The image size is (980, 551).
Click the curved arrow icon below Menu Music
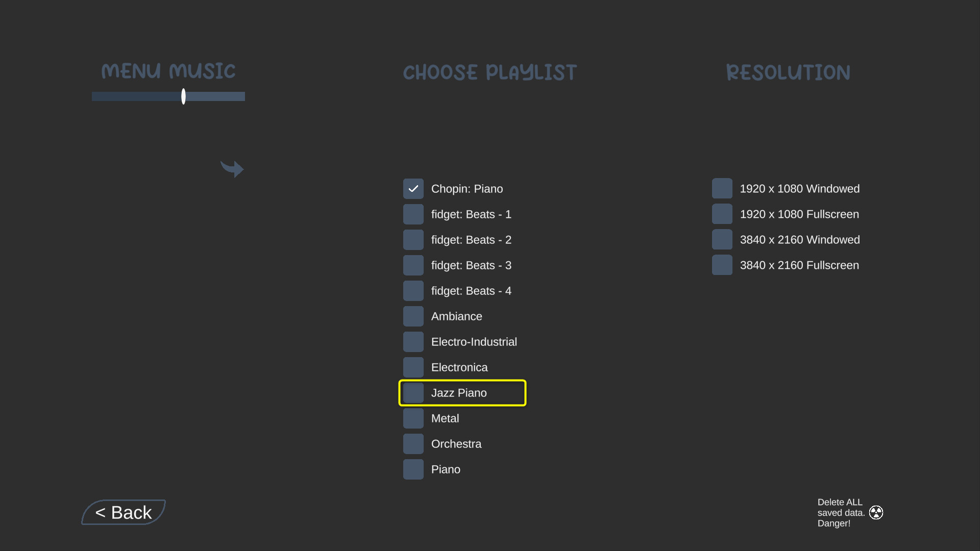click(232, 168)
